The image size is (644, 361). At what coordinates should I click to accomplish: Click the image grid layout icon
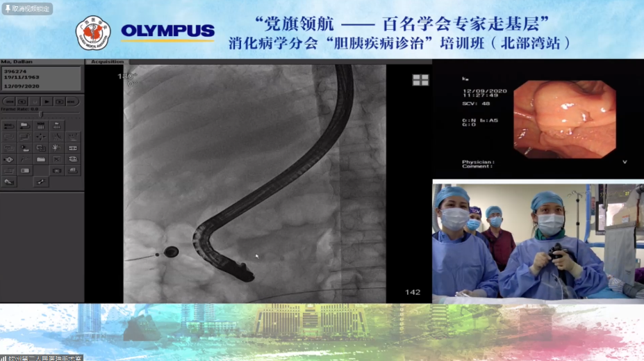420,79
